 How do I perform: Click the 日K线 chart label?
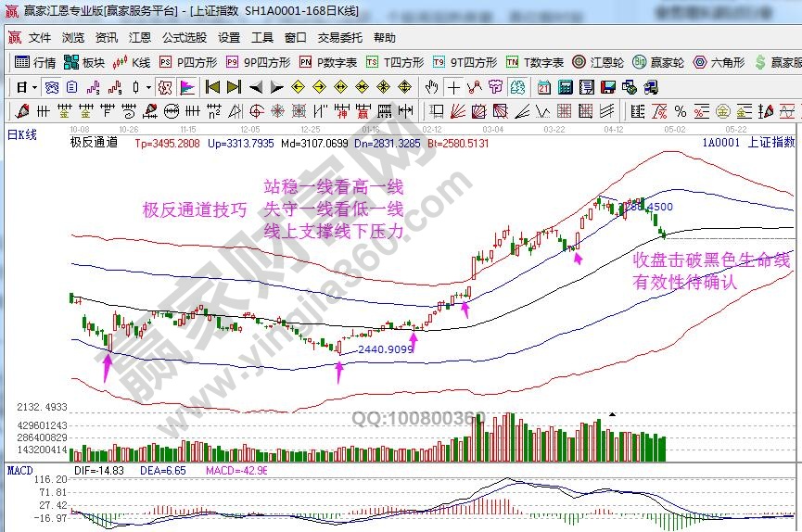coord(22,134)
